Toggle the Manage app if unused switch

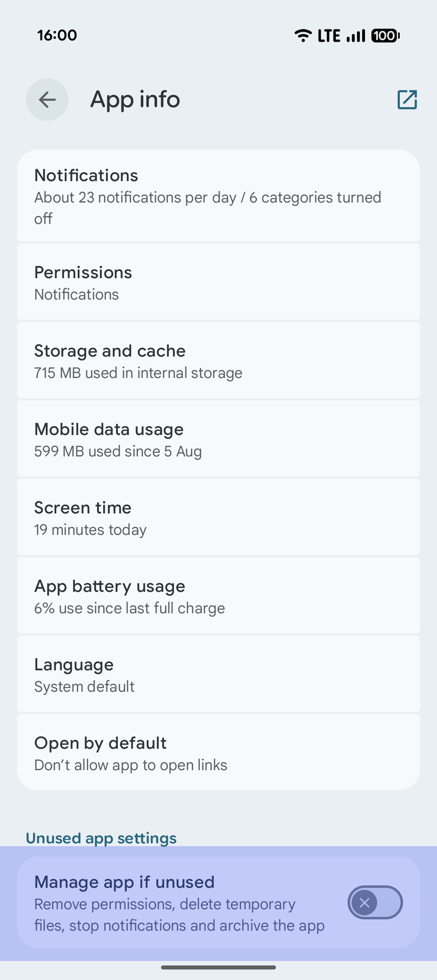pyautogui.click(x=375, y=902)
